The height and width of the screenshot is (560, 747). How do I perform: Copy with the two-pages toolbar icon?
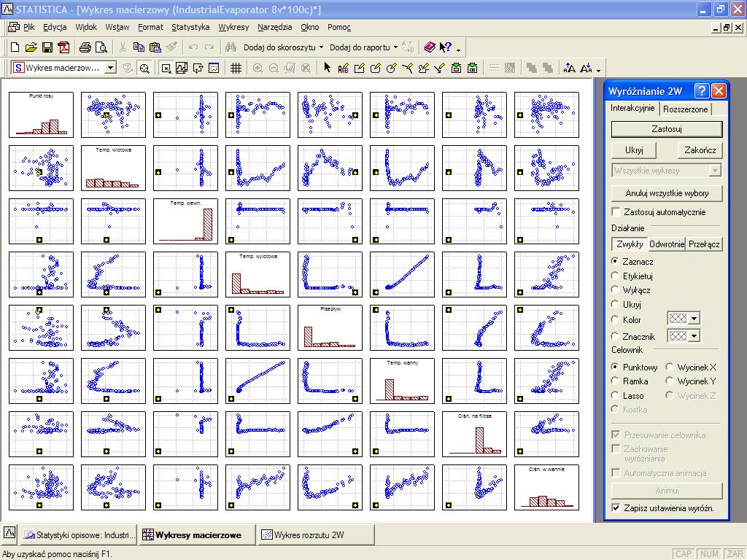139,47
